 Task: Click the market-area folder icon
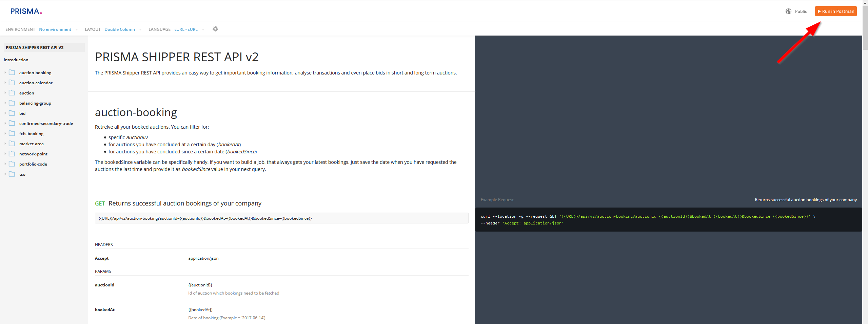click(x=12, y=144)
